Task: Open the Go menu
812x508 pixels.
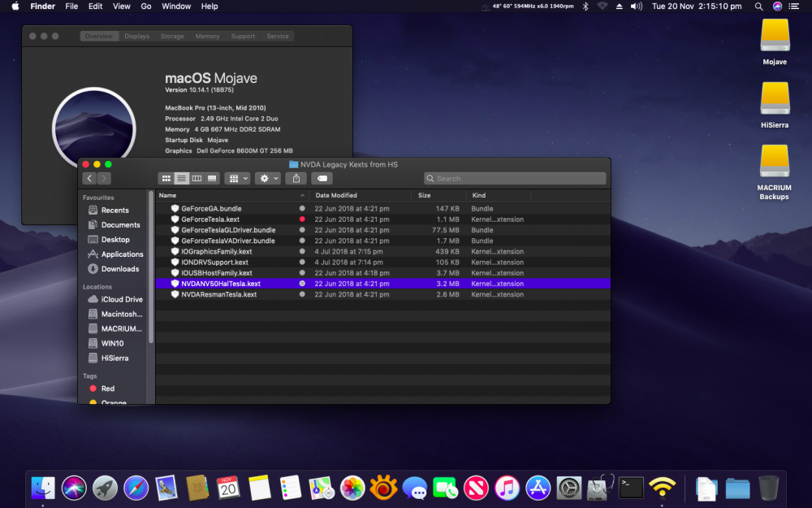Action: coord(146,7)
